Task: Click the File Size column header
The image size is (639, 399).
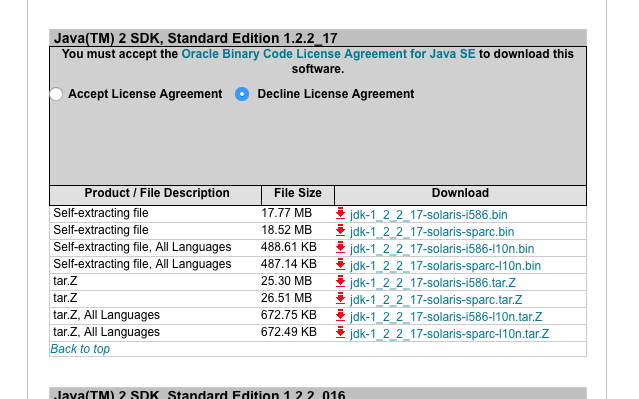Action: tap(298, 195)
